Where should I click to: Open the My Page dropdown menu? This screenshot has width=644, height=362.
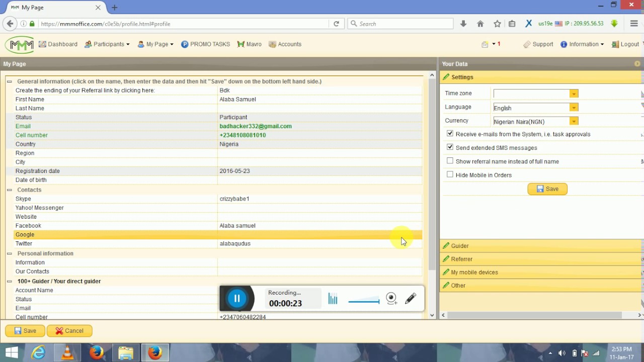[155, 44]
